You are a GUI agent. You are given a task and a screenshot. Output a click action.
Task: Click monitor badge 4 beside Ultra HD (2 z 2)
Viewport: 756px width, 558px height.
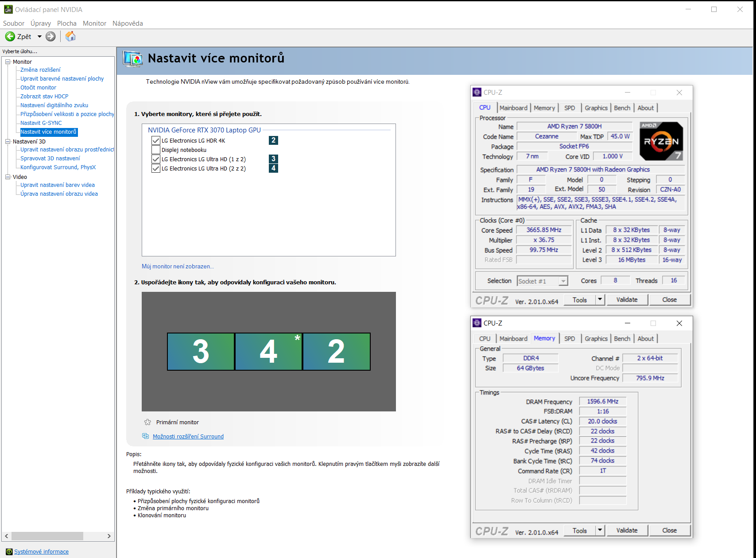click(273, 168)
